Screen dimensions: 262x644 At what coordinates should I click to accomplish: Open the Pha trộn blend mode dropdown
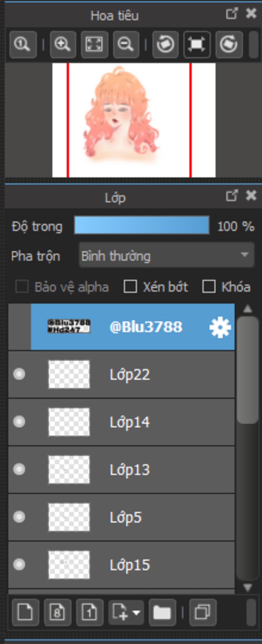pos(167,255)
